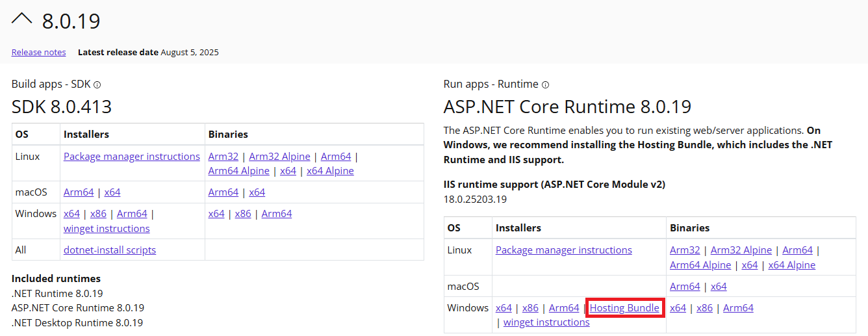Download SDK macOS Arm64 binary
Screen dimensions: 868x336
click(x=223, y=192)
